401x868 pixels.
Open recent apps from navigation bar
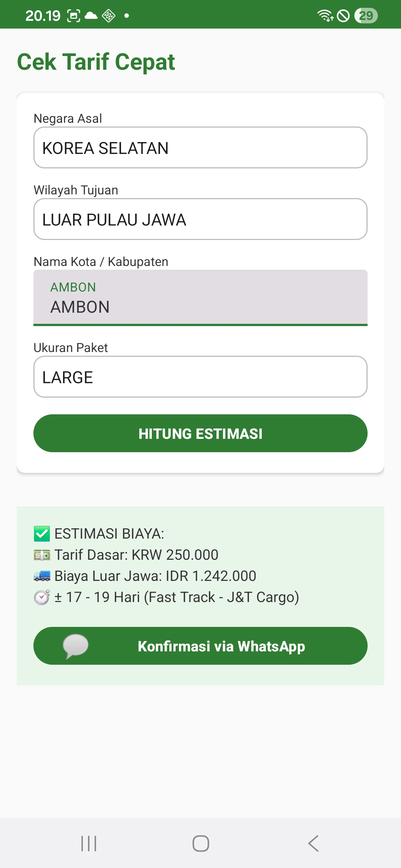pyautogui.click(x=89, y=844)
